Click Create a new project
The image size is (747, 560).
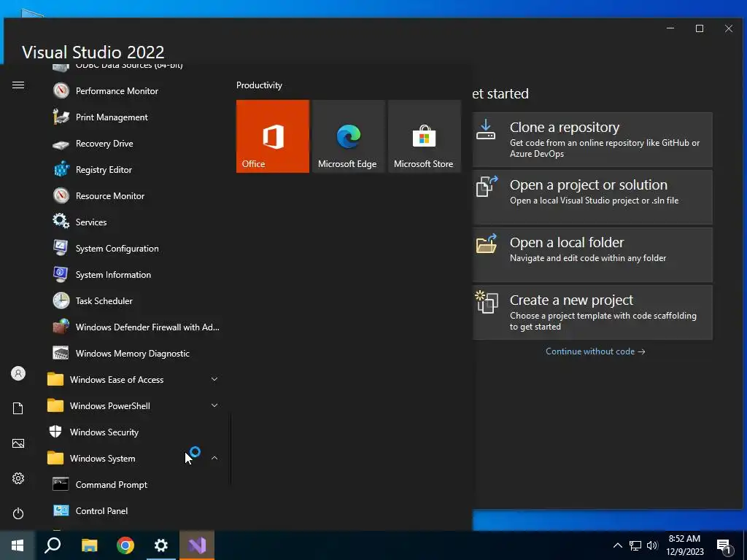pos(592,312)
